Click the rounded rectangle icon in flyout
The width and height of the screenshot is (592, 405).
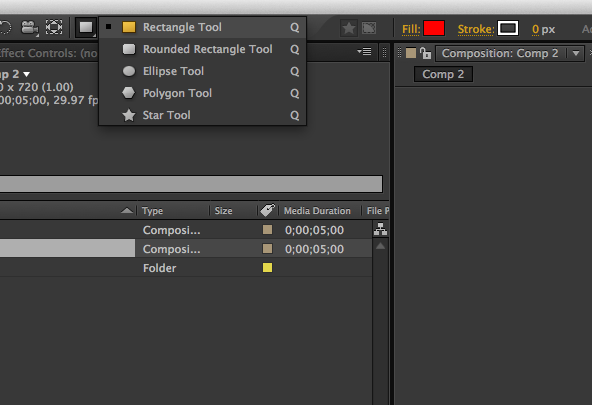[x=129, y=49]
